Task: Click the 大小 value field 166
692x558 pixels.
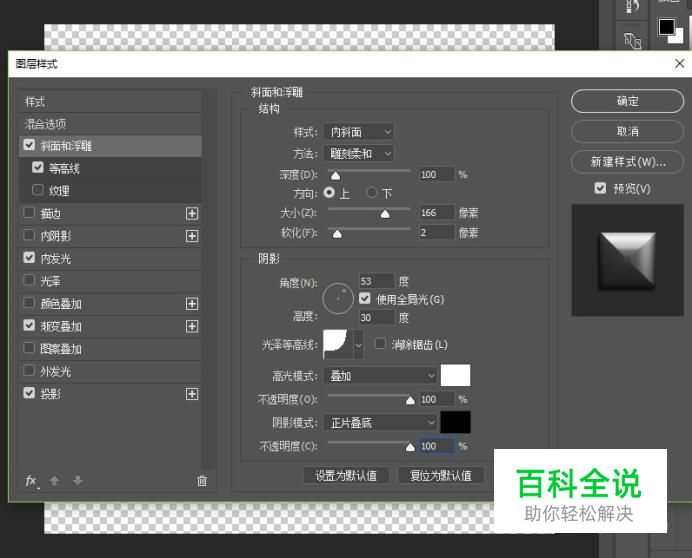Action: point(436,212)
